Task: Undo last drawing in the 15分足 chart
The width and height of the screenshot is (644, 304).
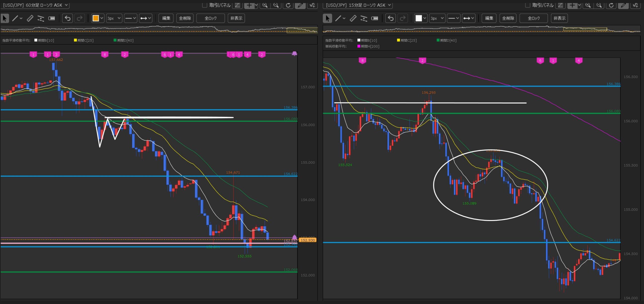Action: [x=390, y=18]
